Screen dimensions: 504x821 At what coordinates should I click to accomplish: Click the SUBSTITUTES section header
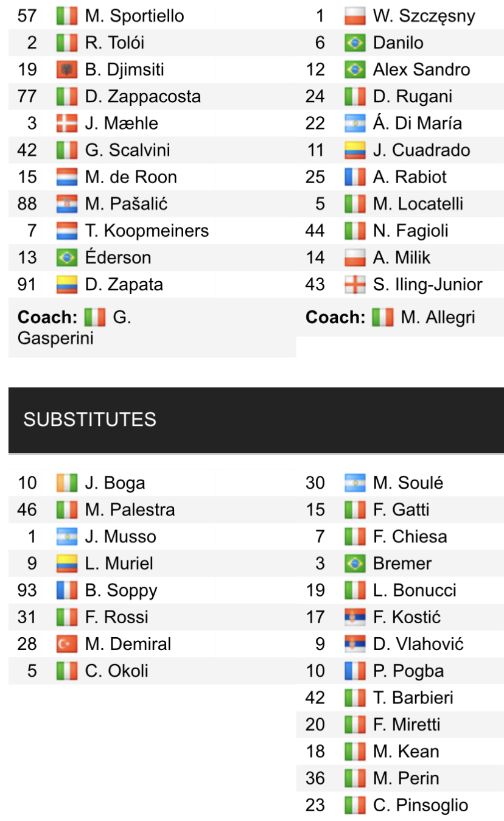click(x=89, y=419)
